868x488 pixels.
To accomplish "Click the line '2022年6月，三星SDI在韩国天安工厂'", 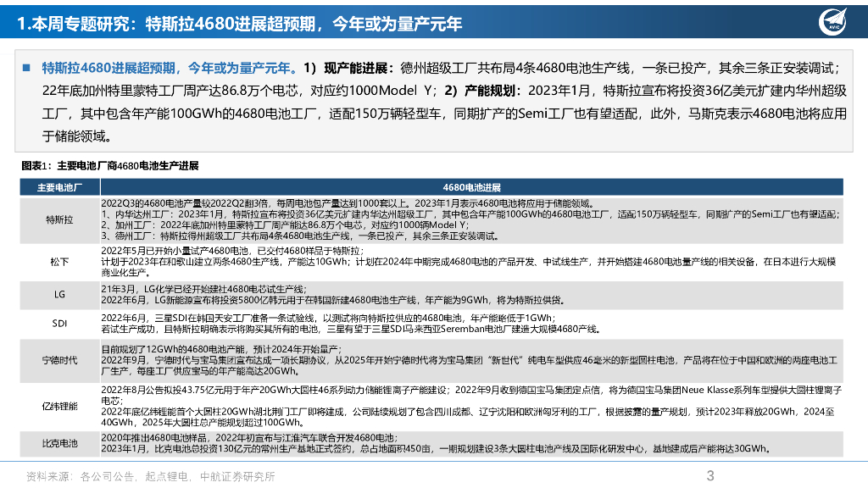I will click(x=328, y=319).
